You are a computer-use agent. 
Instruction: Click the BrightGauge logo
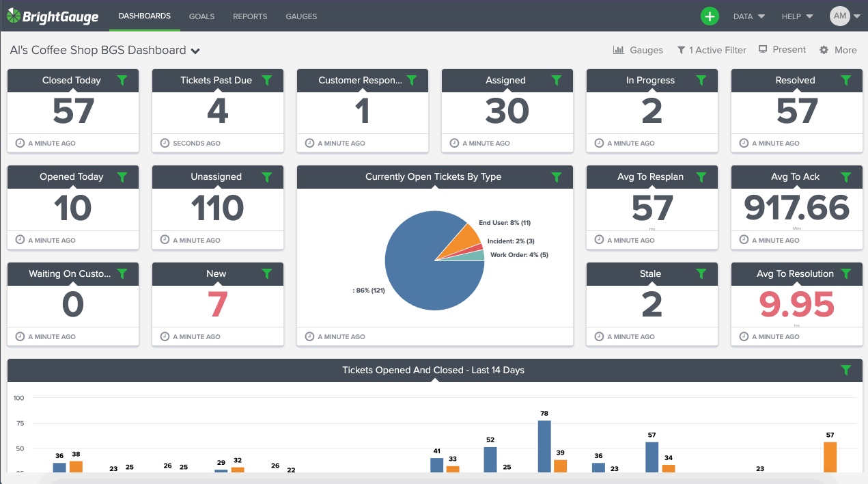52,16
